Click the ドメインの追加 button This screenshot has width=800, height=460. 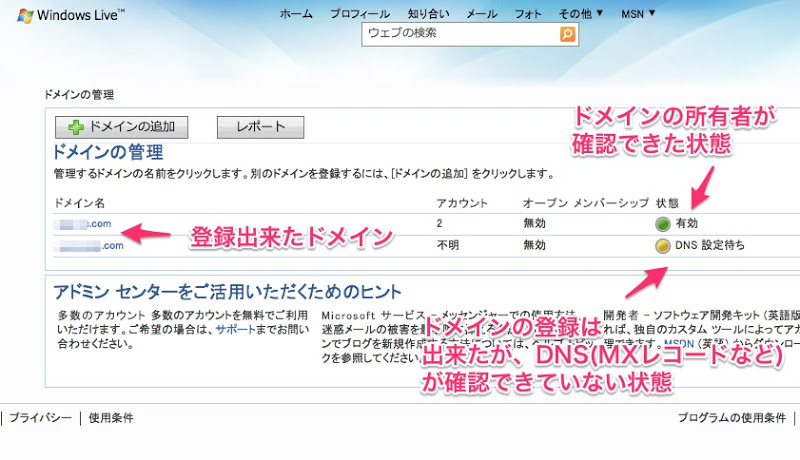pos(121,127)
